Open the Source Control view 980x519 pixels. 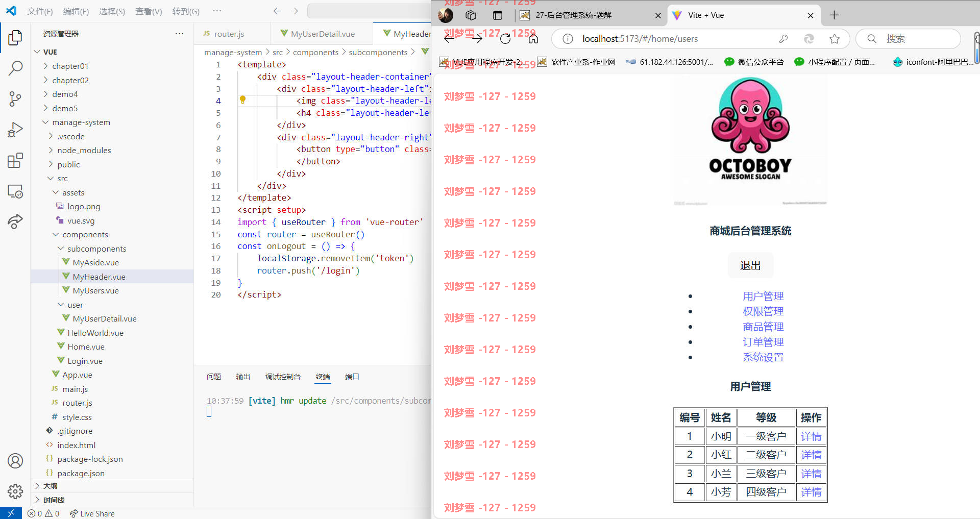coord(15,98)
